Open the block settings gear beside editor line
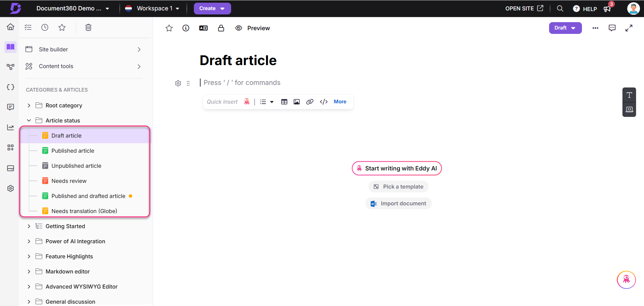 pyautogui.click(x=178, y=83)
